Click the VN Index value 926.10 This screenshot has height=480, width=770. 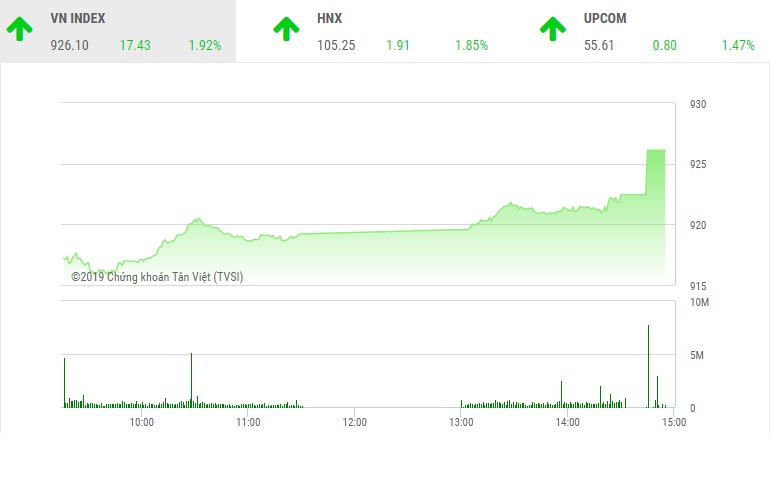[x=68, y=45]
